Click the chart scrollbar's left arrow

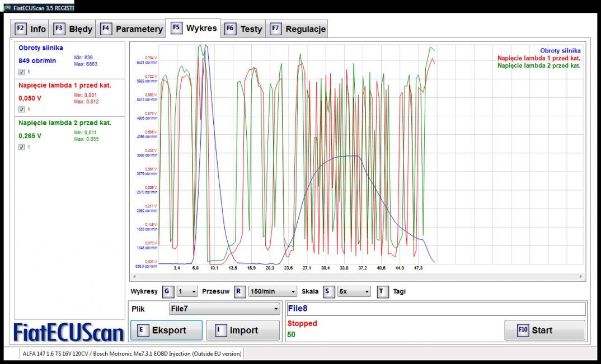coord(134,277)
